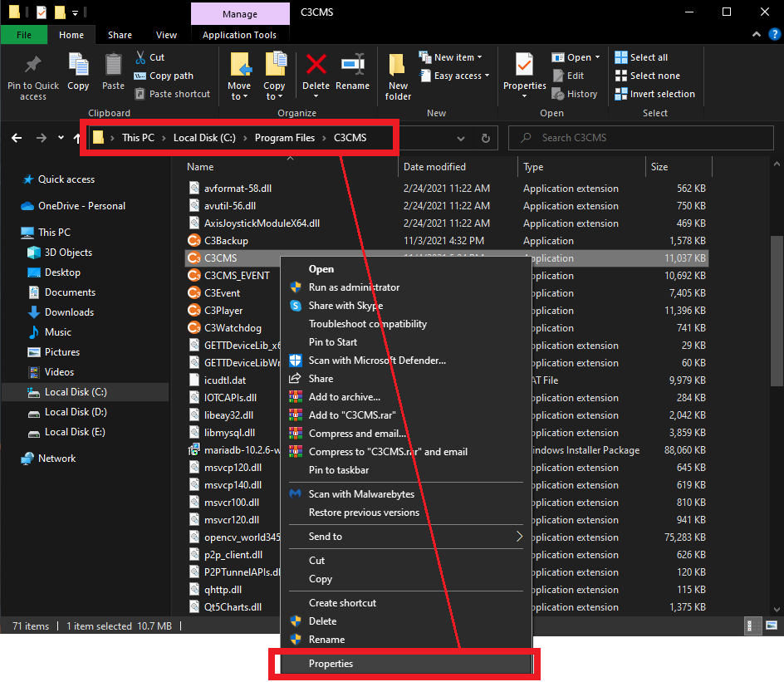This screenshot has height=682, width=784.
Task: Click inside the Search C3CMS box
Action: [x=639, y=138]
